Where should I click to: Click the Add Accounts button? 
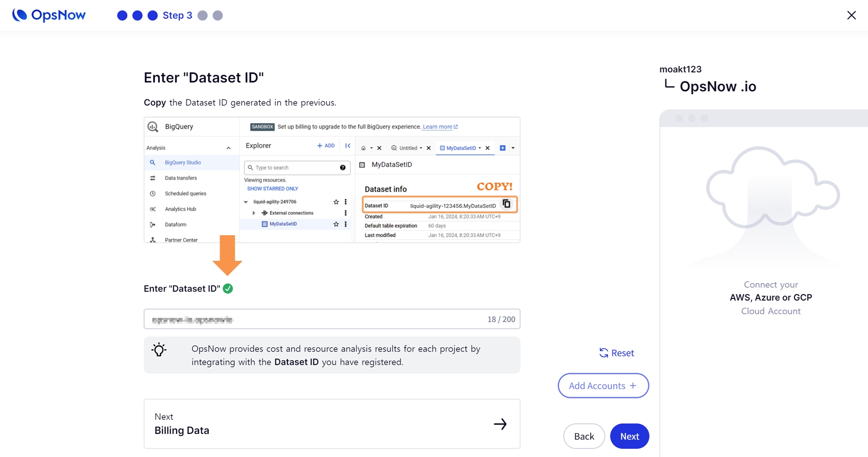pyautogui.click(x=603, y=385)
